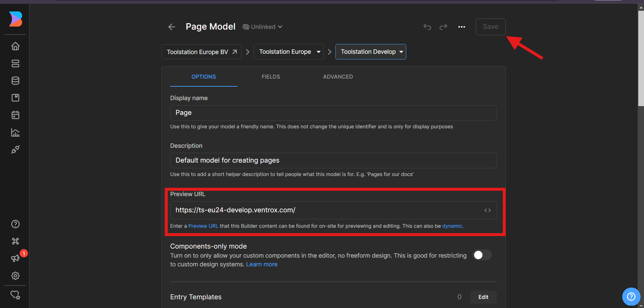This screenshot has width=644, height=308.
Task: Open the scheduled content calendar icon
Action: pyautogui.click(x=15, y=115)
